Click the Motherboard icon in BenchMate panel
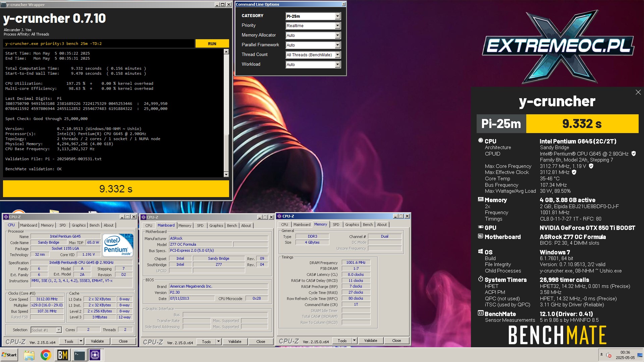 click(481, 236)
